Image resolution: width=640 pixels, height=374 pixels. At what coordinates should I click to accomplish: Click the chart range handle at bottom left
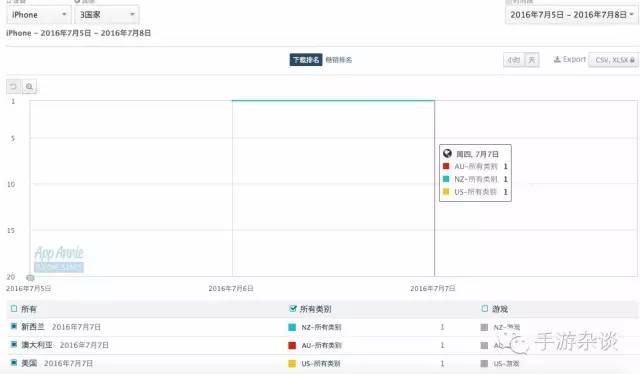(30, 278)
